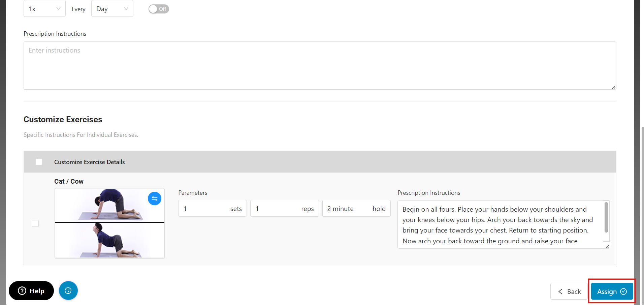644x305 pixels.
Task: Check the Customize Exercise Details checkbox
Action: click(x=39, y=162)
